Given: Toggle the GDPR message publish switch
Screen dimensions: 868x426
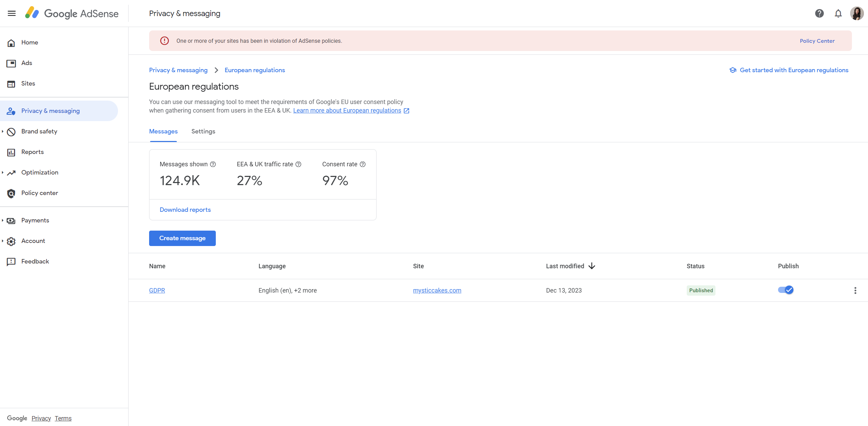Looking at the screenshot, I should 786,290.
